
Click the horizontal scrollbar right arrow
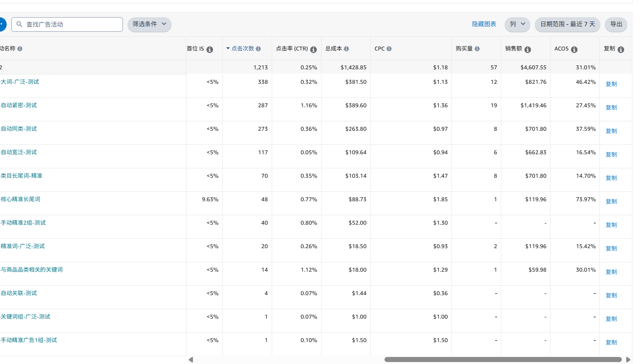(628, 360)
